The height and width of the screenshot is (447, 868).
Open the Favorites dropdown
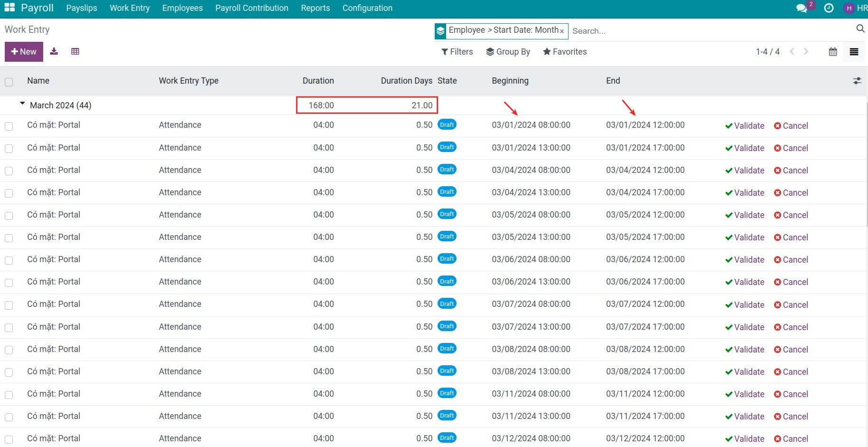tap(565, 52)
